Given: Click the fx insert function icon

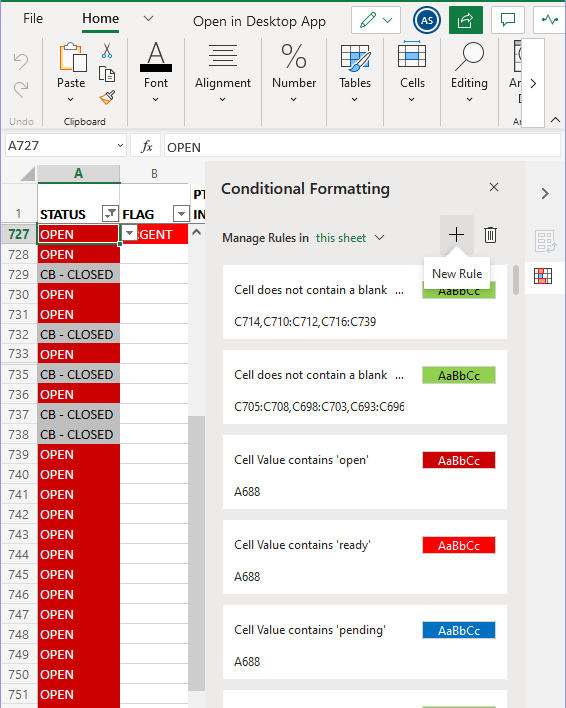Looking at the screenshot, I should [x=146, y=146].
